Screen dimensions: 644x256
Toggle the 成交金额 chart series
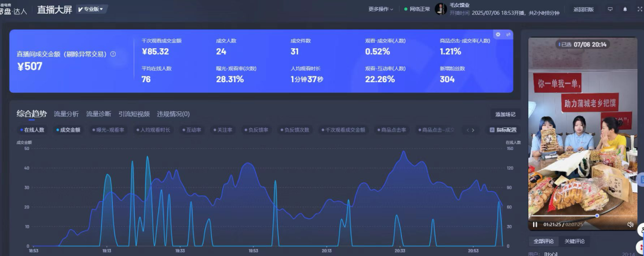69,130
